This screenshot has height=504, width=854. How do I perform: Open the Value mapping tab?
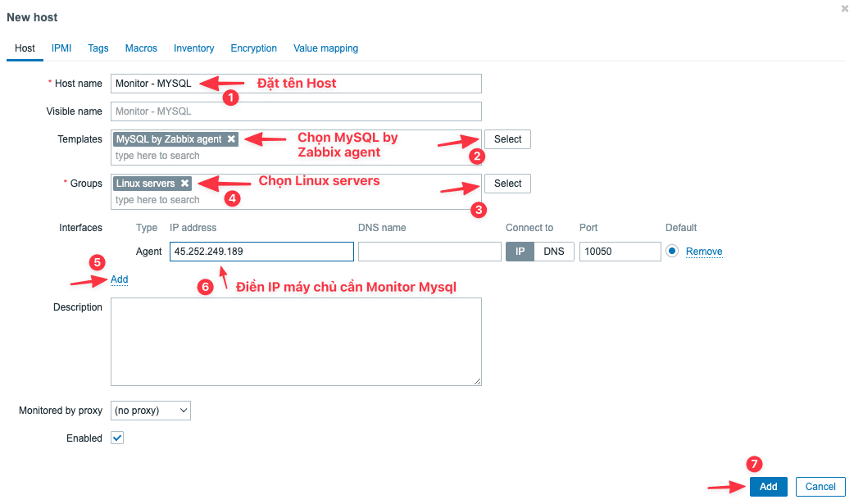click(x=325, y=48)
